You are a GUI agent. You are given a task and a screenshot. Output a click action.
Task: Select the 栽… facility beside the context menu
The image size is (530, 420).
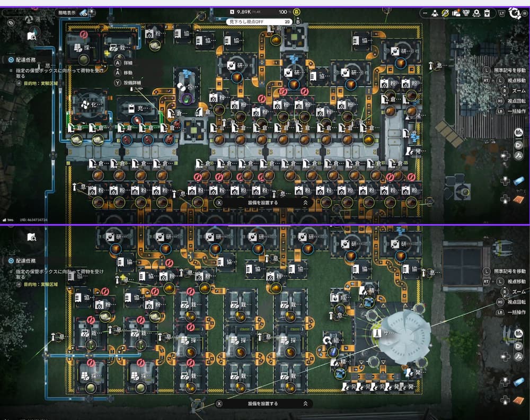tap(119, 47)
